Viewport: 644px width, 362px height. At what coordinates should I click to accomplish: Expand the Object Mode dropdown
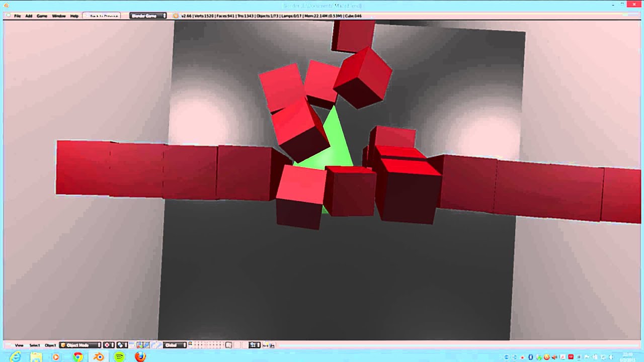pyautogui.click(x=80, y=345)
